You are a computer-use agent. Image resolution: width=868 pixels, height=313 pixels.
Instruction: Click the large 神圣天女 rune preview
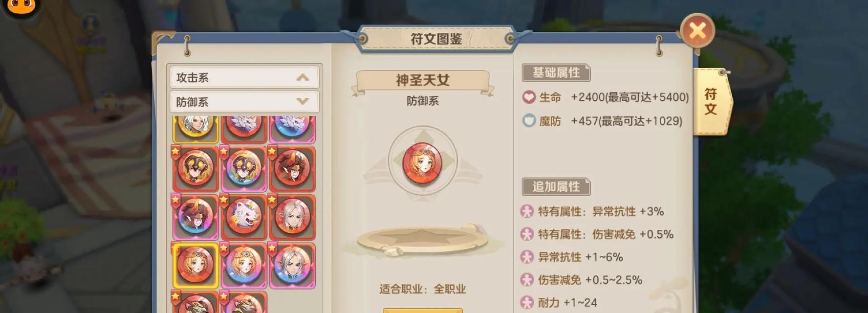pos(422,161)
